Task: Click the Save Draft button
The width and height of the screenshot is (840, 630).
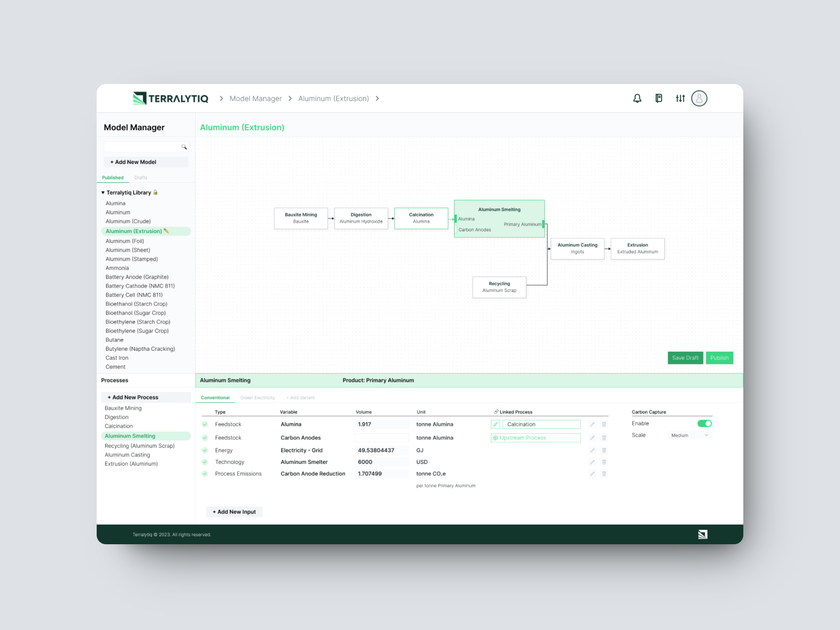Action: point(685,358)
